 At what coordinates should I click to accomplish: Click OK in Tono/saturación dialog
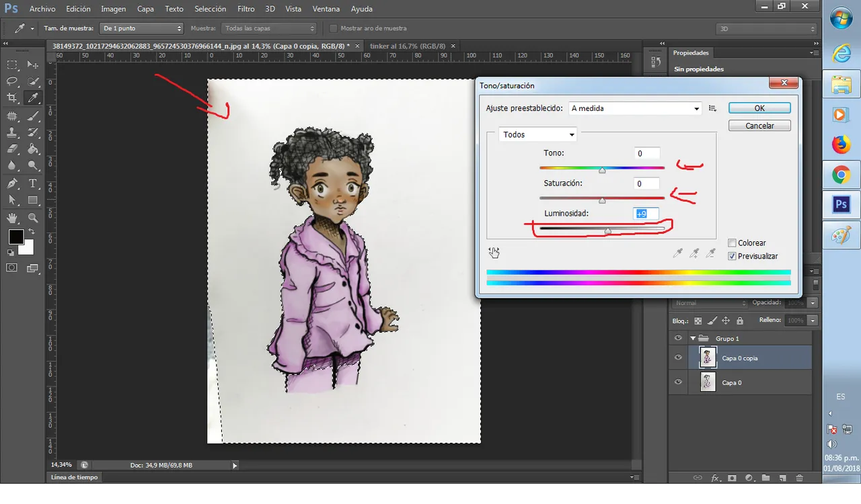[x=759, y=108]
